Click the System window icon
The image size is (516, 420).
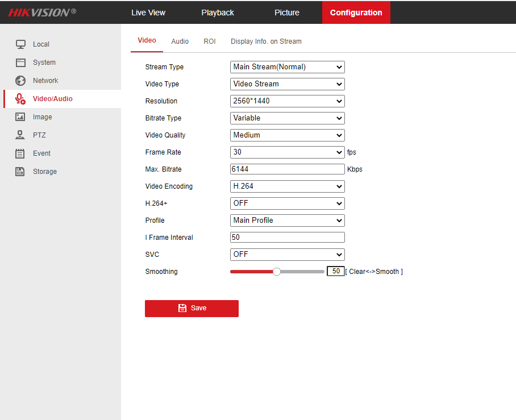[20, 63]
